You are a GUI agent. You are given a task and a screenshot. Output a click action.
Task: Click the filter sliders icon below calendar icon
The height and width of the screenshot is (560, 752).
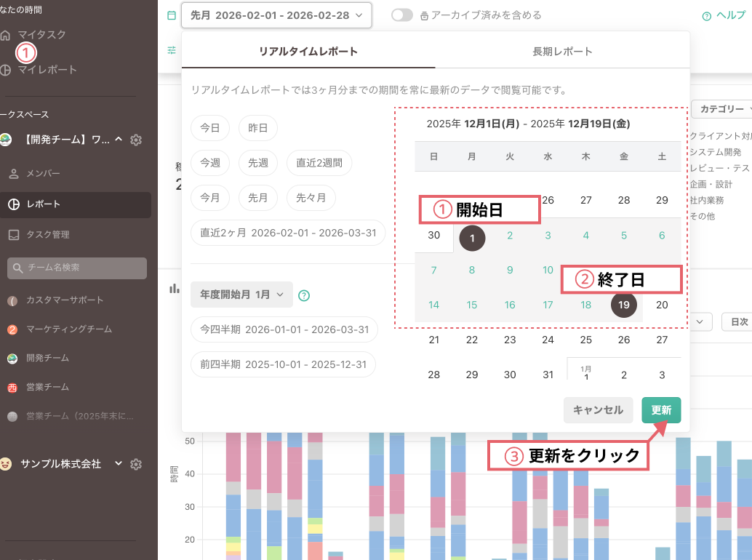[172, 50]
